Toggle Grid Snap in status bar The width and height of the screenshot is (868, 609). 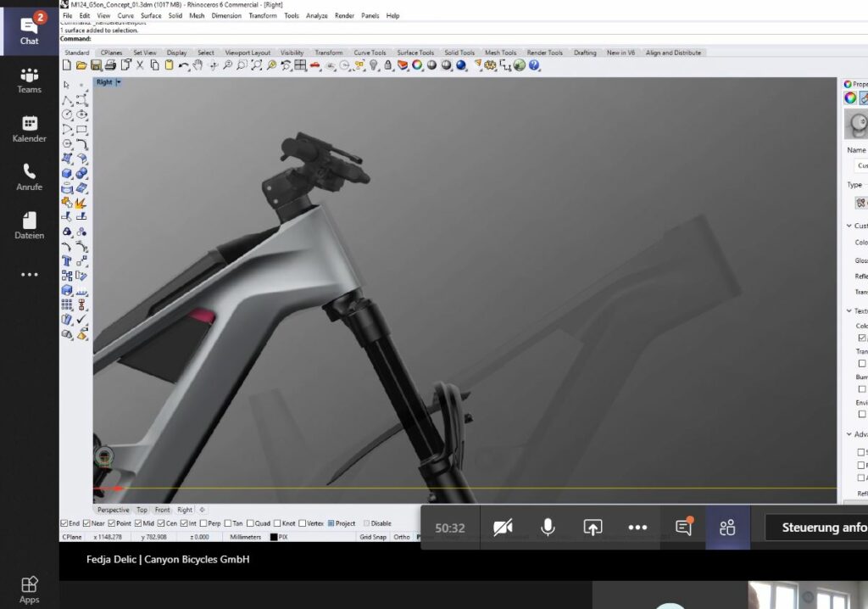373,537
